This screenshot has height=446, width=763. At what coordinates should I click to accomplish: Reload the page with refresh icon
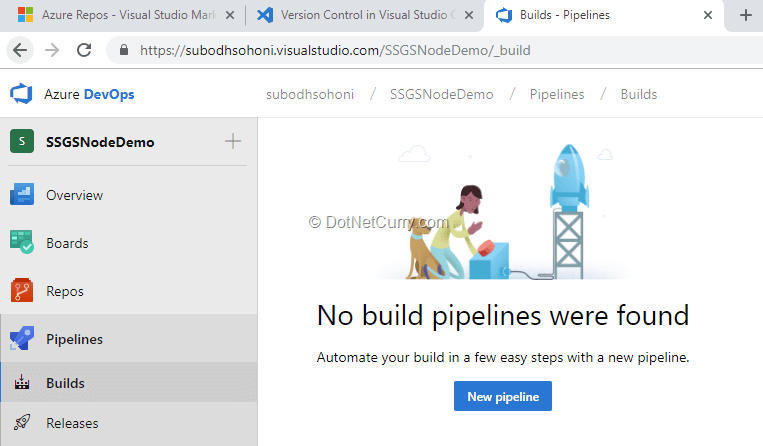point(84,50)
